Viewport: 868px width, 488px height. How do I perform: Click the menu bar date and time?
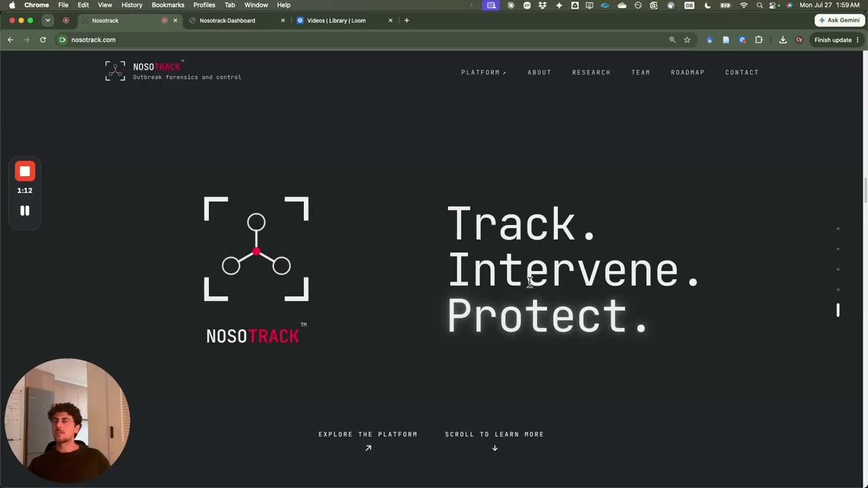click(829, 5)
